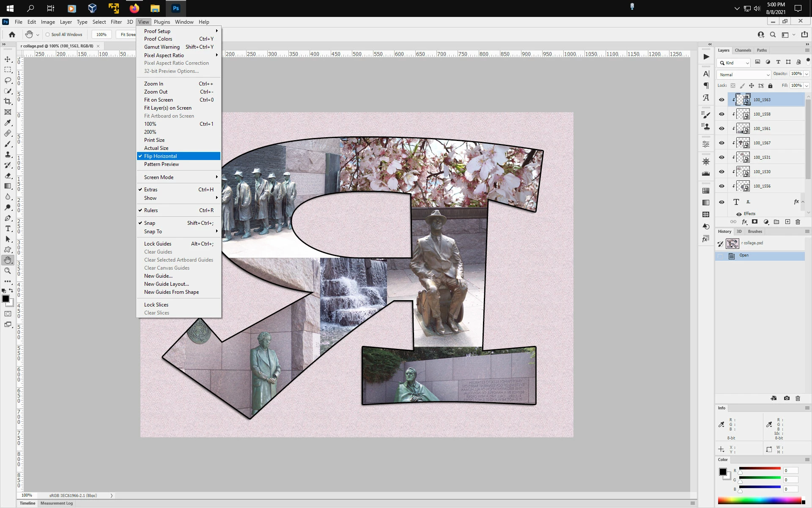
Task: Choose Fit on Screen from View menu
Action: pos(159,100)
